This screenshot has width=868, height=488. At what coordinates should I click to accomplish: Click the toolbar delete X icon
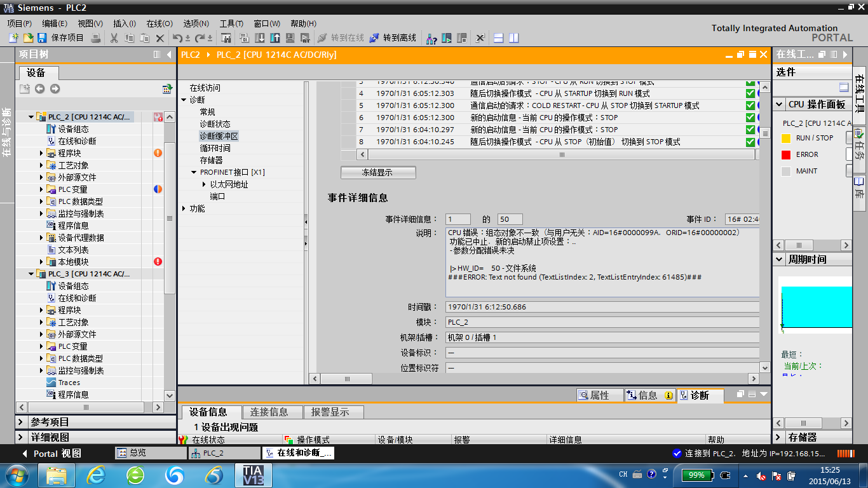point(160,38)
